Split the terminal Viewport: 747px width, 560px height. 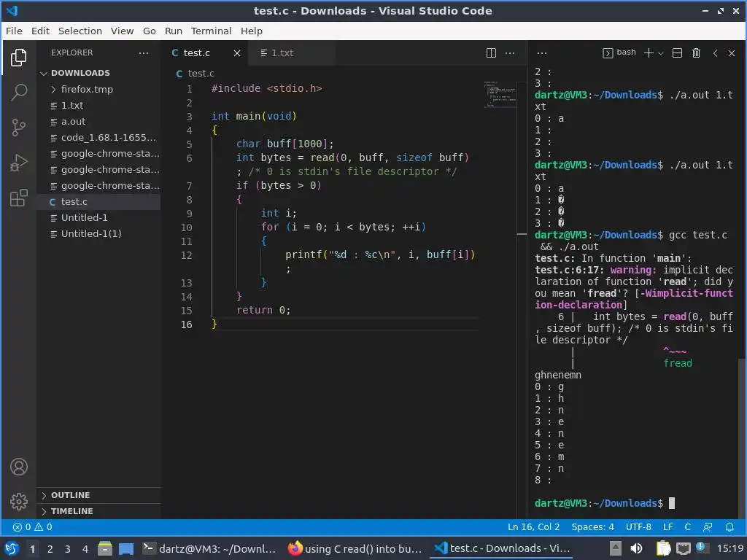(x=677, y=52)
